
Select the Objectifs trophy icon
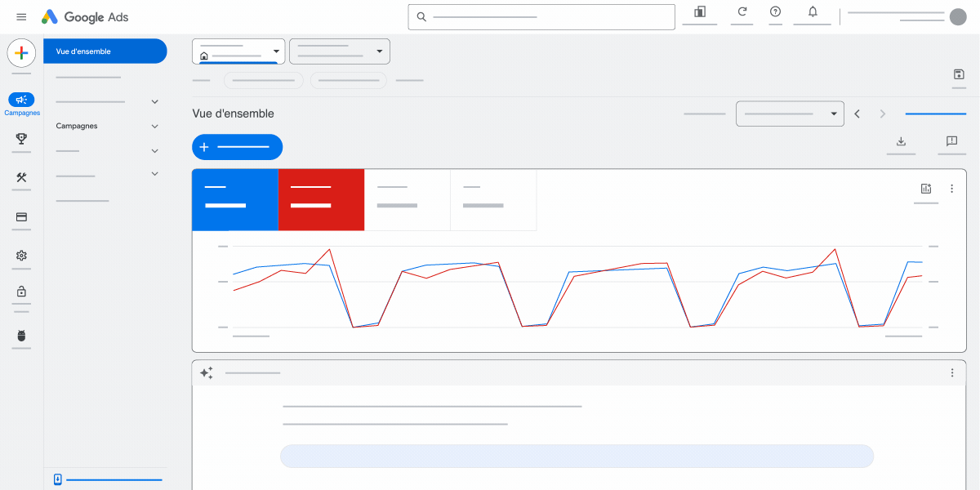21,139
